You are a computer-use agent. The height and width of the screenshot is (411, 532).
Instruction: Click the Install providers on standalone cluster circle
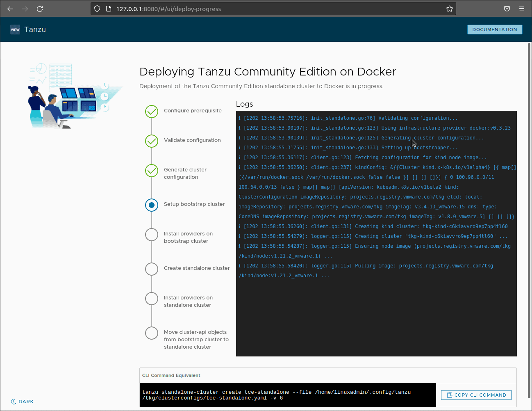click(152, 299)
